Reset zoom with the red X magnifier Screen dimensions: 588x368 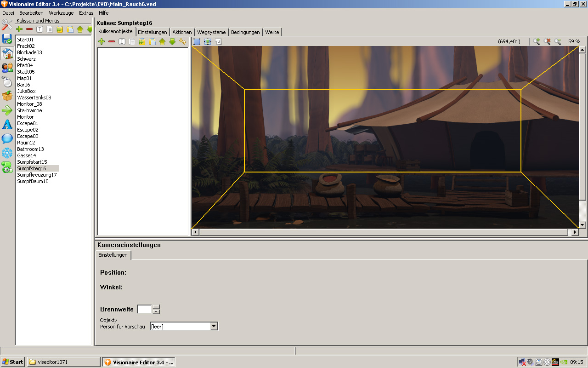pos(547,41)
